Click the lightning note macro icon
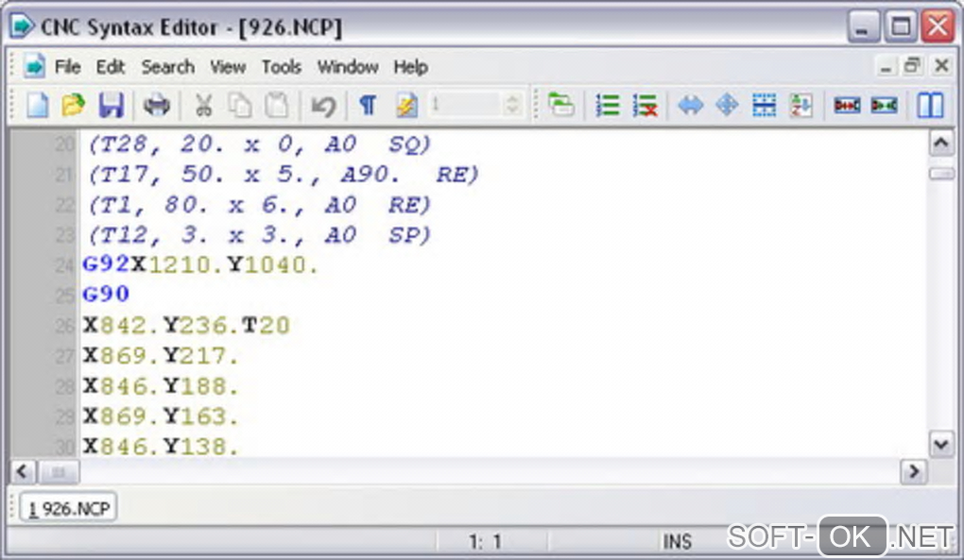This screenshot has width=964, height=560. [x=406, y=106]
